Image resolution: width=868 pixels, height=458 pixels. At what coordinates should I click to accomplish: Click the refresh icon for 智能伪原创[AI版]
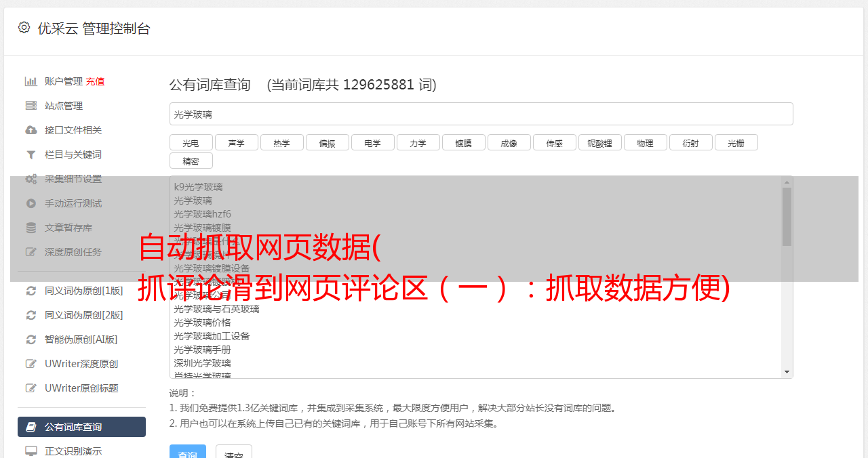point(31,339)
